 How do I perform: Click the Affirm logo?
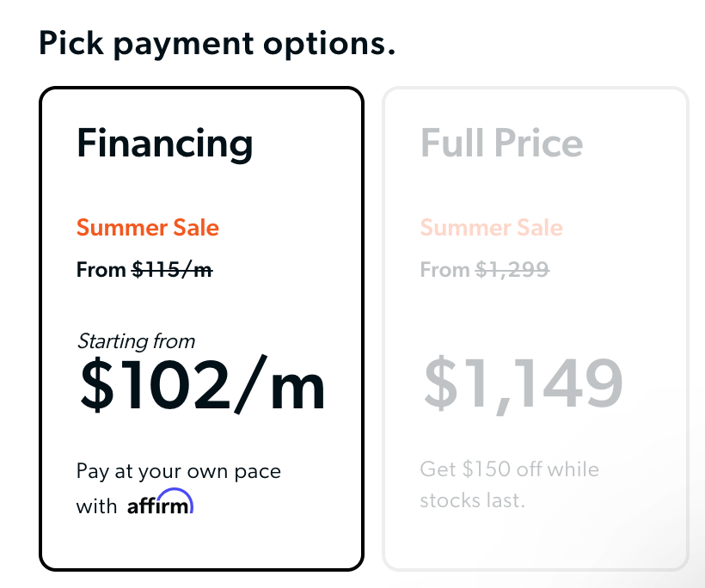(160, 505)
